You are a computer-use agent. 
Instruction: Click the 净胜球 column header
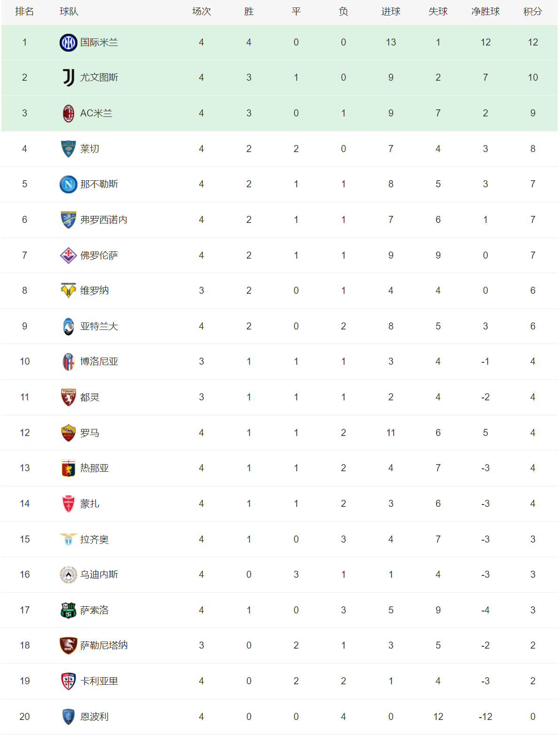(x=485, y=12)
